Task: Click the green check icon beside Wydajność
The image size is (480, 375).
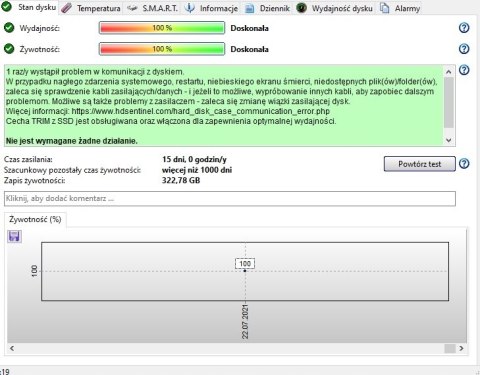Action: pos(9,28)
